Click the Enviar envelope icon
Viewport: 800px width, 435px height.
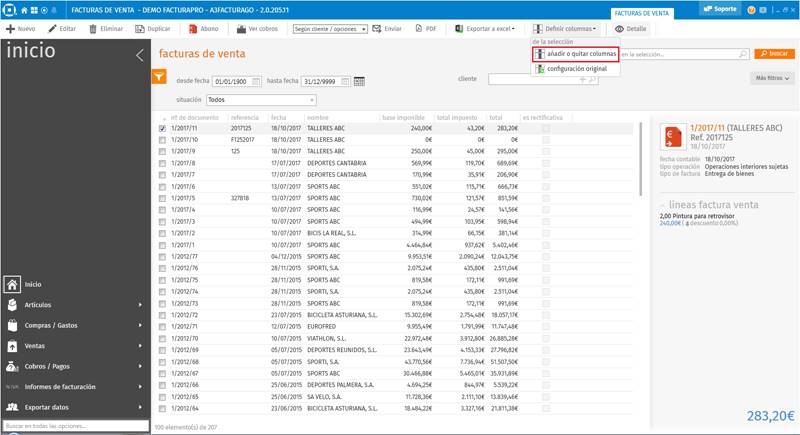coord(377,29)
